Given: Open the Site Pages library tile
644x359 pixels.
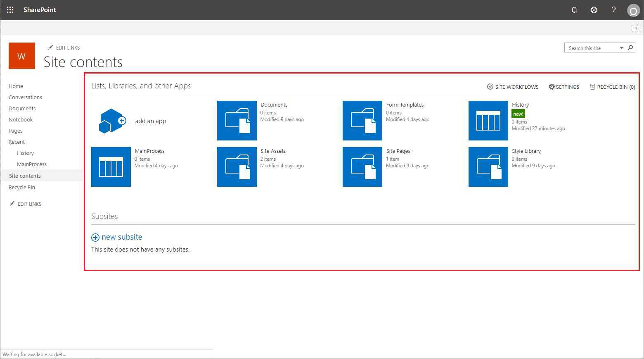Looking at the screenshot, I should tap(362, 167).
